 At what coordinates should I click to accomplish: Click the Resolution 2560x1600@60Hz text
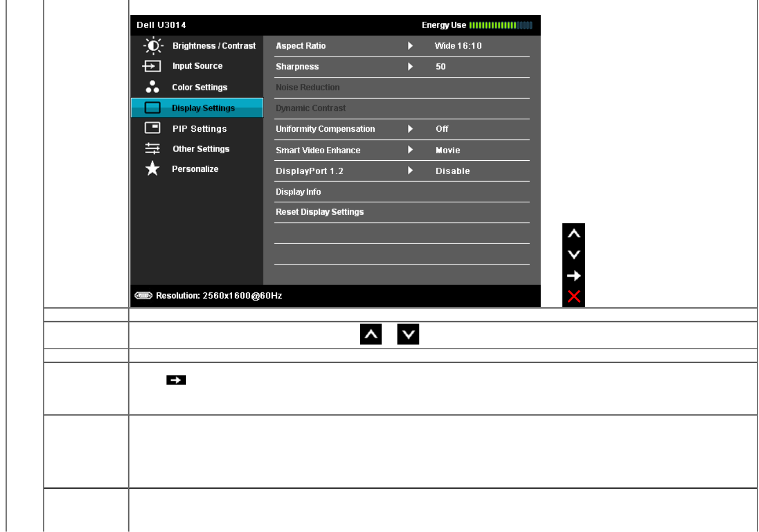[219, 295]
